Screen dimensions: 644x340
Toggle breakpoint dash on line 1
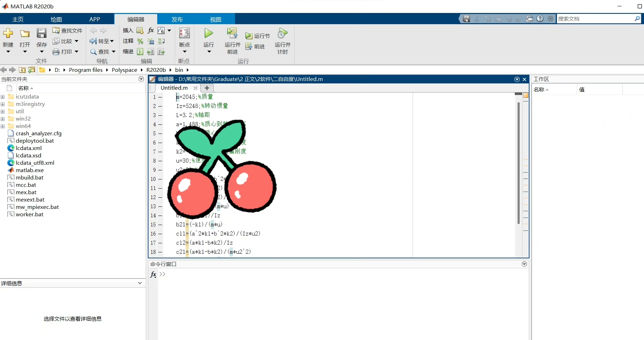(x=160, y=97)
